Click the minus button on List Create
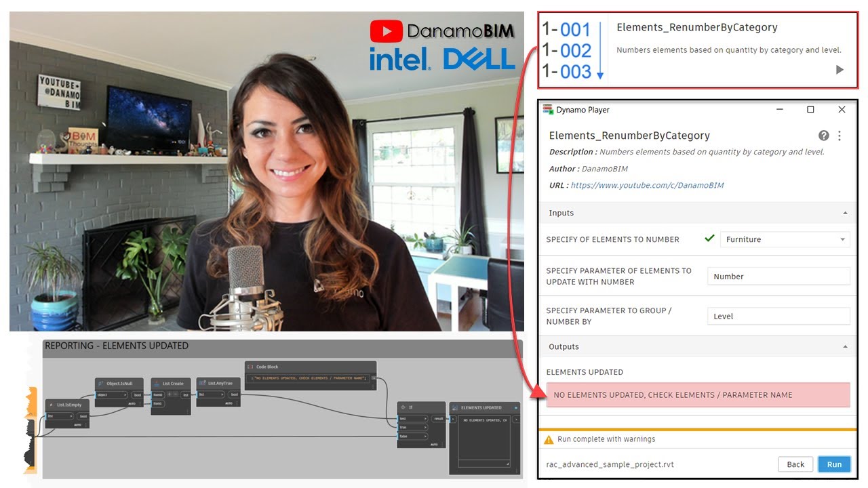The image size is (868, 488). pyautogui.click(x=176, y=394)
